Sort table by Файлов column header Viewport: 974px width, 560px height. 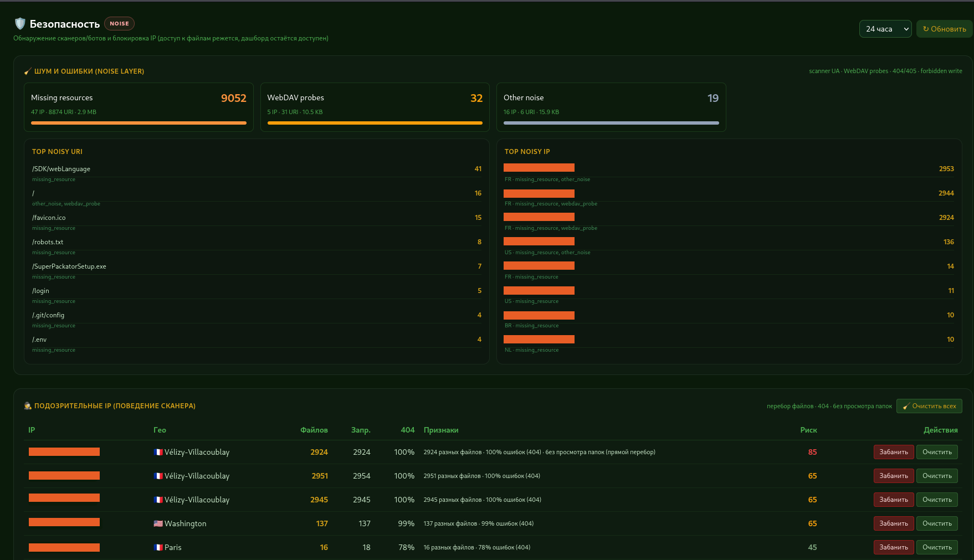(x=314, y=430)
